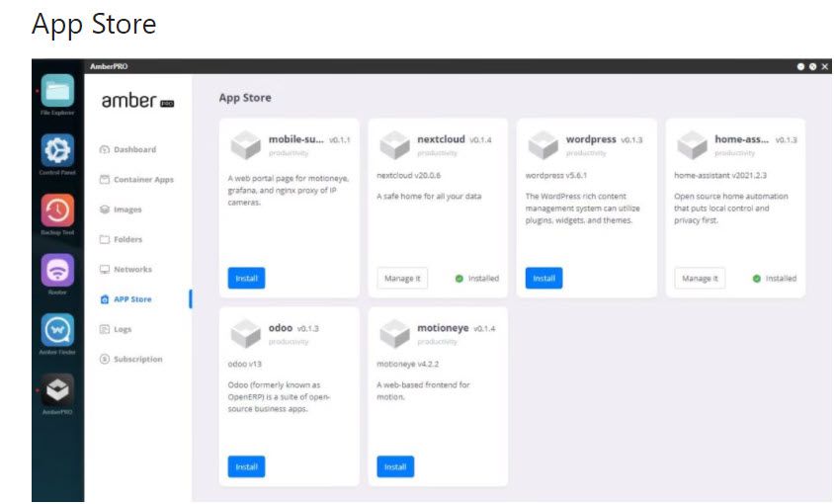Click Manage it for home-assistant
834x504 pixels.
tap(700, 279)
